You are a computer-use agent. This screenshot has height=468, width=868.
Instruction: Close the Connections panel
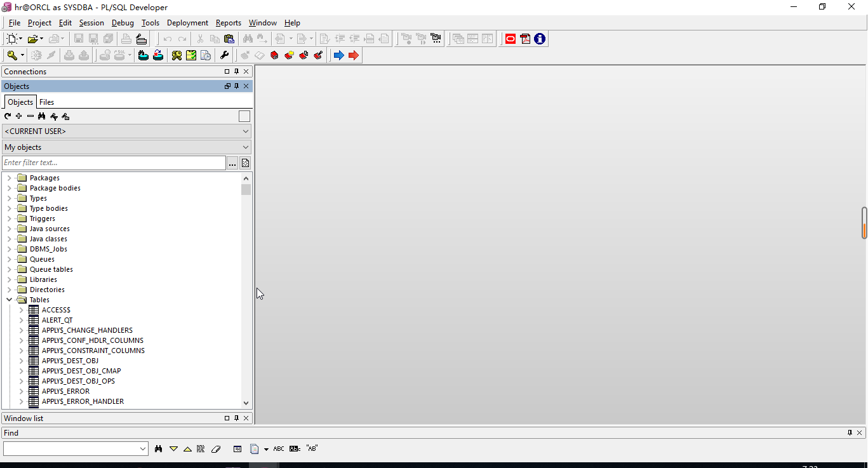click(x=246, y=72)
